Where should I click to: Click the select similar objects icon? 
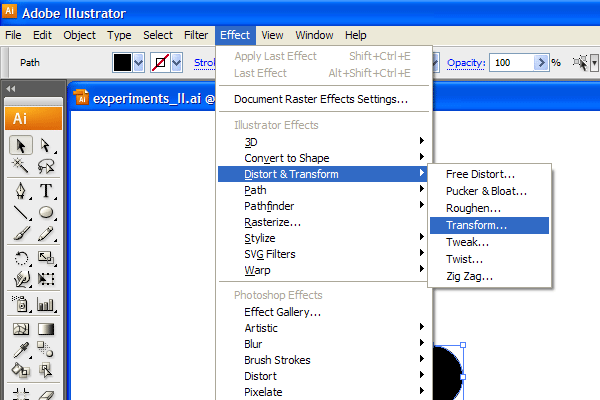pyautogui.click(x=580, y=62)
